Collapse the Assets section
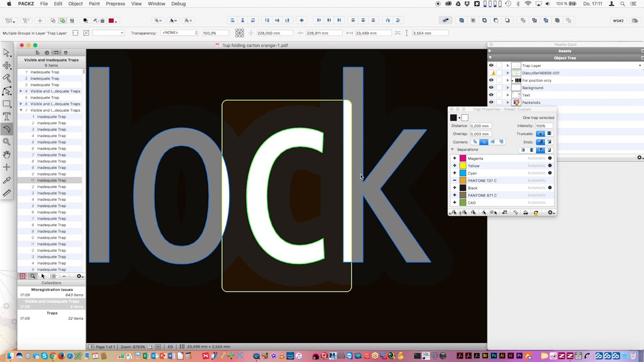 click(490, 51)
